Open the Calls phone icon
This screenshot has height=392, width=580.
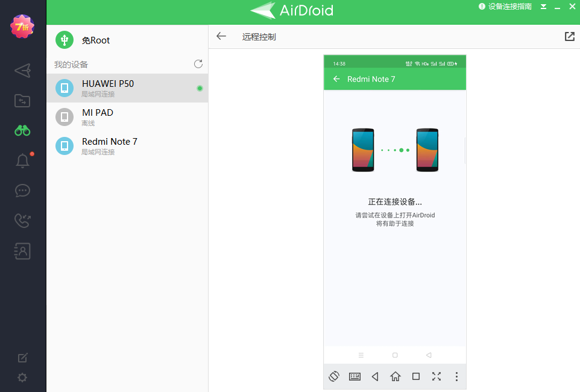(22, 221)
